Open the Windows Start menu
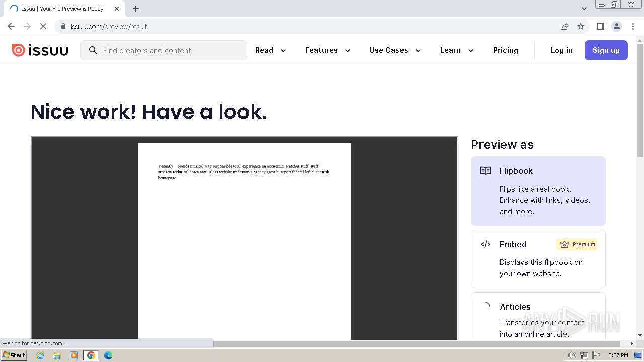 [14, 355]
